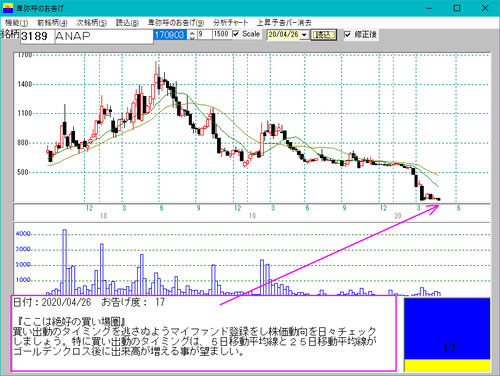Open the 次銘柄(5) menu

[91, 23]
